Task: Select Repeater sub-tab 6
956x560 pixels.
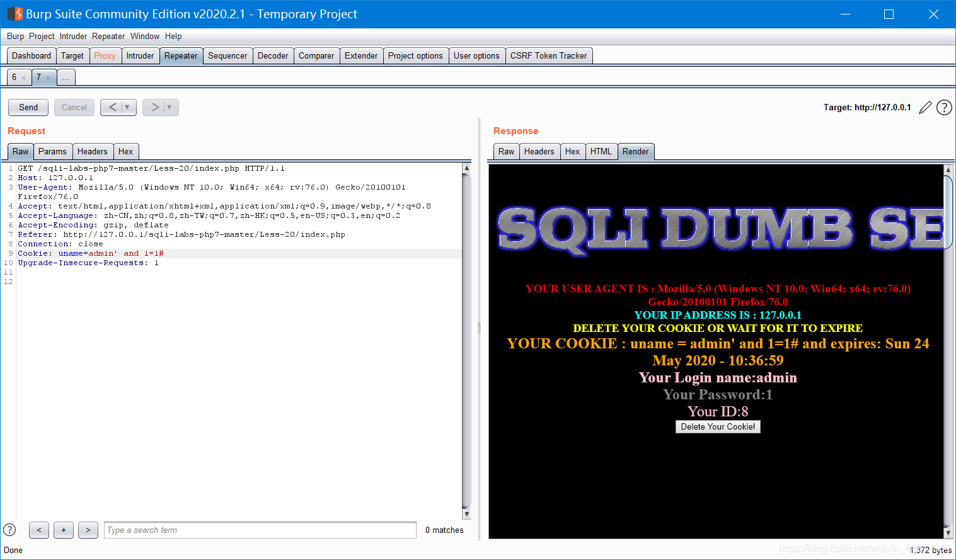Action: 14,77
